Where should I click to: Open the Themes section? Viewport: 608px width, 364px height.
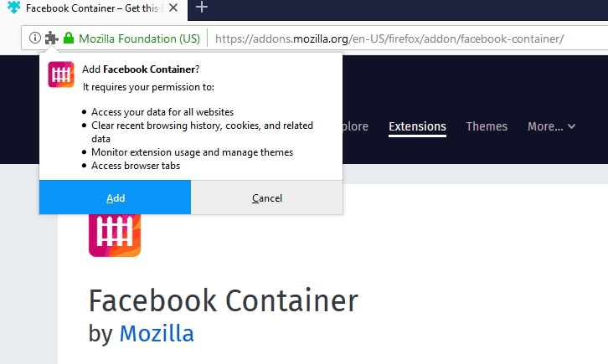[487, 126]
